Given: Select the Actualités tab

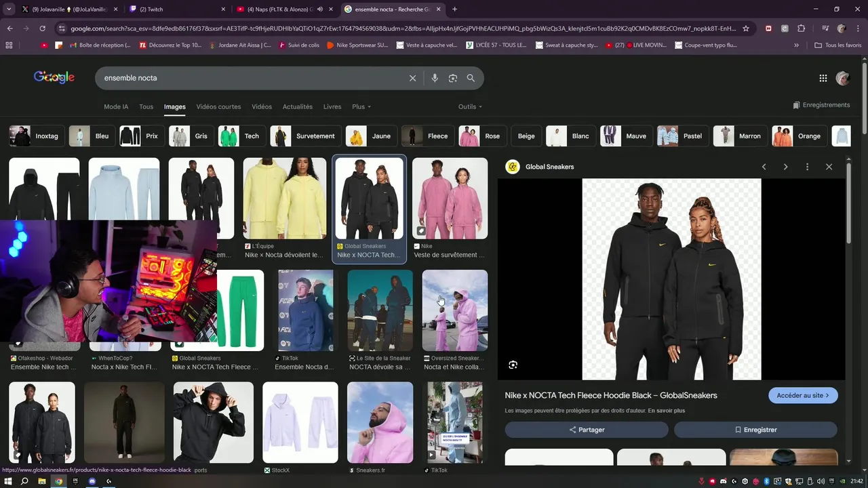Looking at the screenshot, I should pos(298,107).
